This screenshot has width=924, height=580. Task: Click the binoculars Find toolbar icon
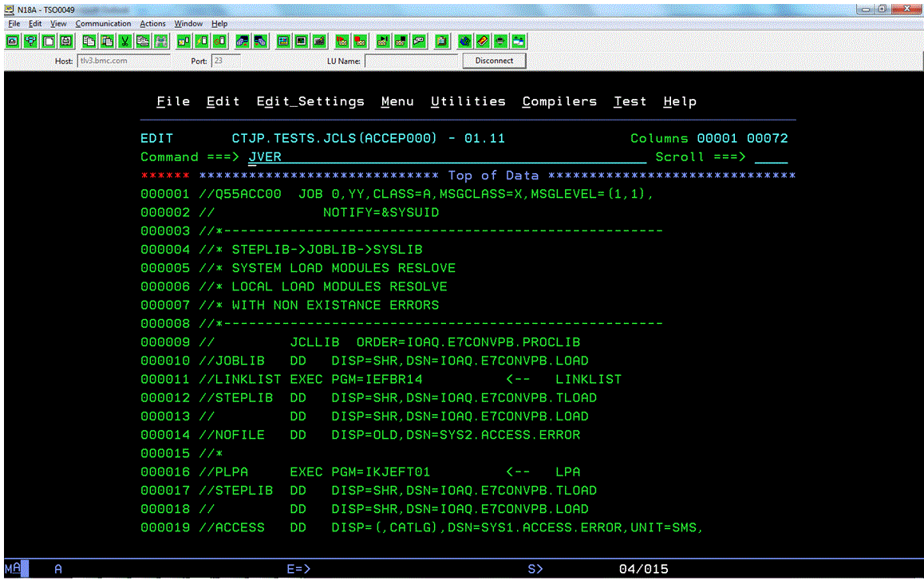coord(160,41)
